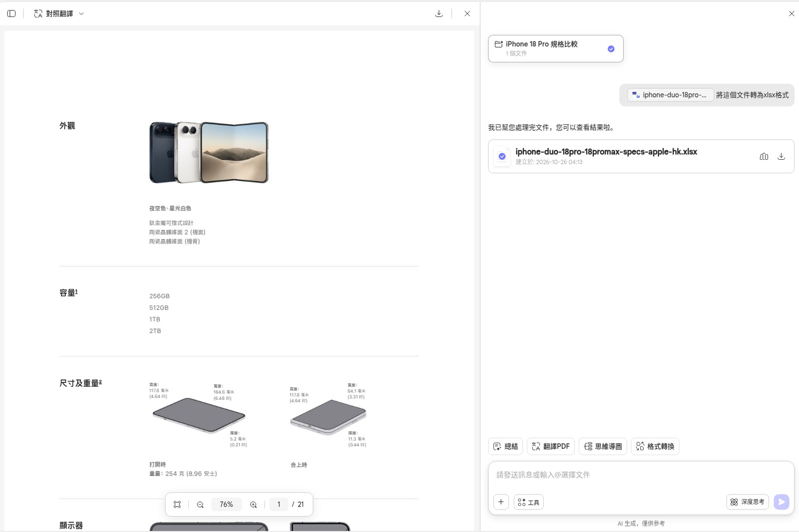799x532 pixels.
Task: Fit the page with the fit-to-screen icon
Action: (177, 505)
